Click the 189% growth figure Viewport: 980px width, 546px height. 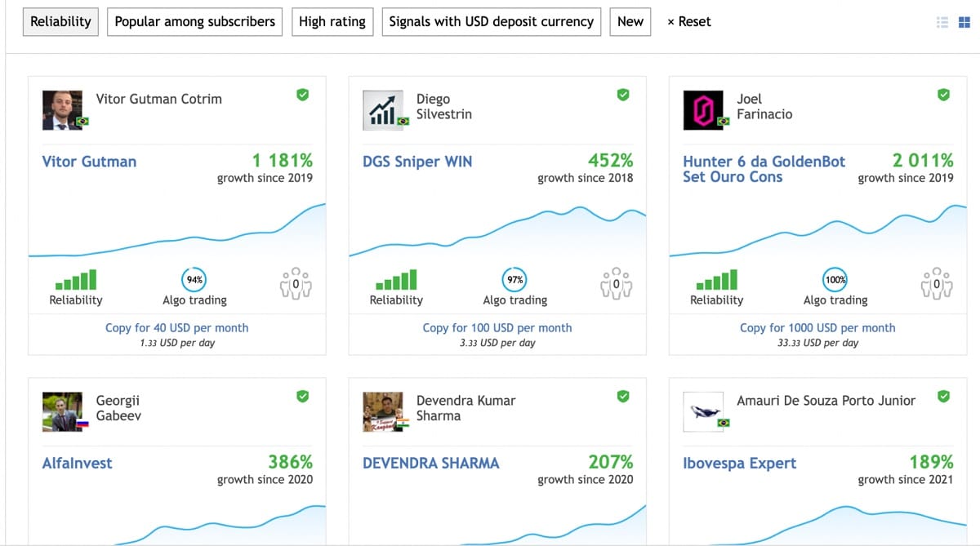pyautogui.click(x=931, y=462)
